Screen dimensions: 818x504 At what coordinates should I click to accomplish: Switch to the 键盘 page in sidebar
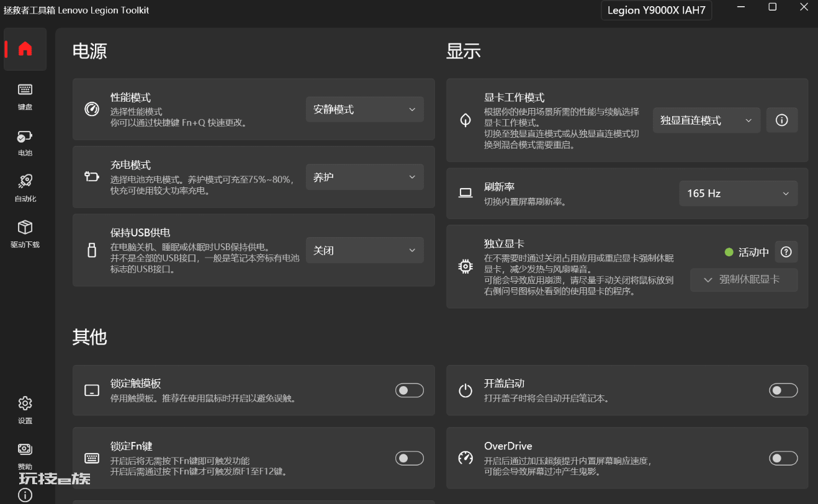[x=25, y=97]
